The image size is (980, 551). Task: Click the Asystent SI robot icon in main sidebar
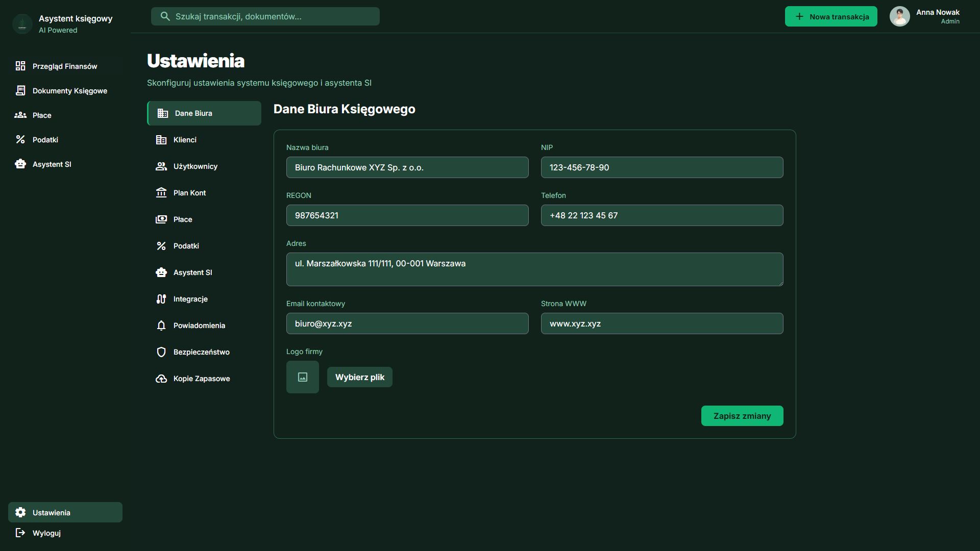(x=20, y=164)
